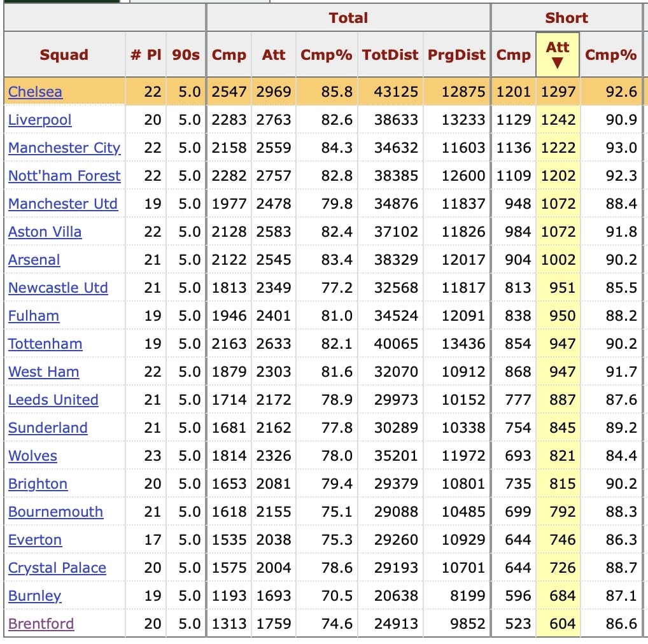Image resolution: width=648 pixels, height=644 pixels.
Task: Open the Nott'ham Forest squad link
Action: tap(64, 176)
